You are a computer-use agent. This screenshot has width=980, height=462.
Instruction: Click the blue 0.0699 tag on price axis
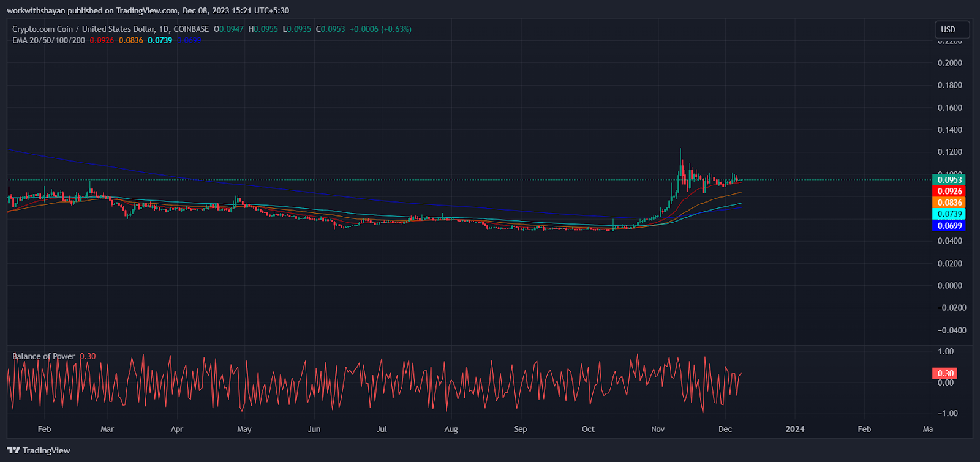[949, 226]
